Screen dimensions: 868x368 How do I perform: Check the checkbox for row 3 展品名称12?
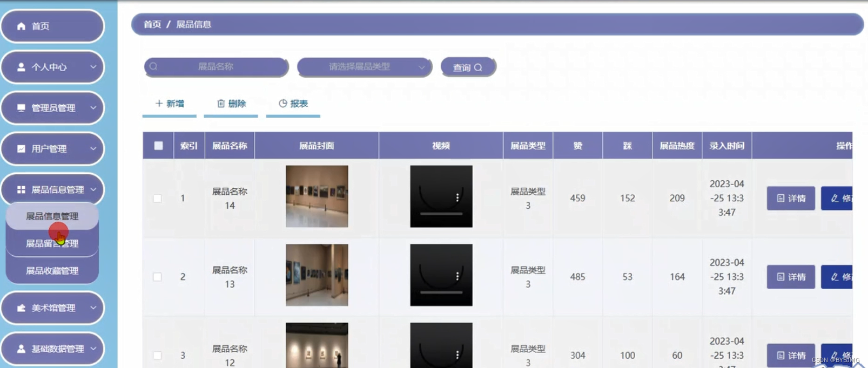pos(157,355)
